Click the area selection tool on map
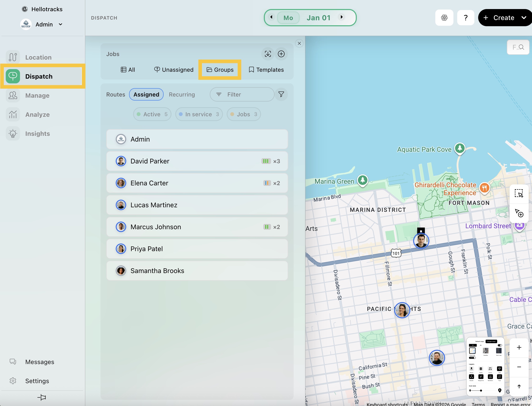Viewport: 532px width, 406px height. point(519,193)
